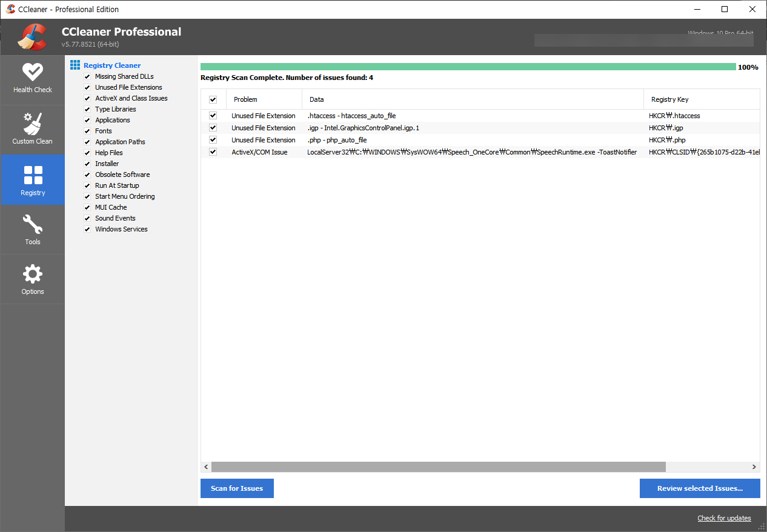Uncheck Unused File Extensions option
This screenshot has width=767, height=532.
(x=87, y=88)
